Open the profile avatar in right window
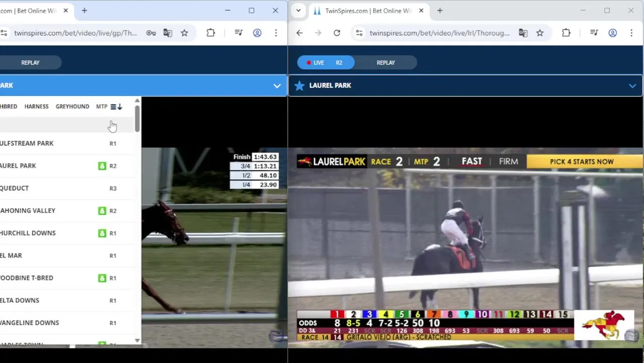The width and height of the screenshot is (644, 363). [612, 33]
